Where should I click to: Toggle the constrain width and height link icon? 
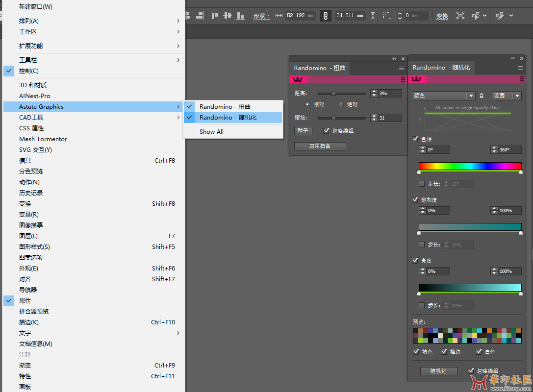[x=325, y=16]
